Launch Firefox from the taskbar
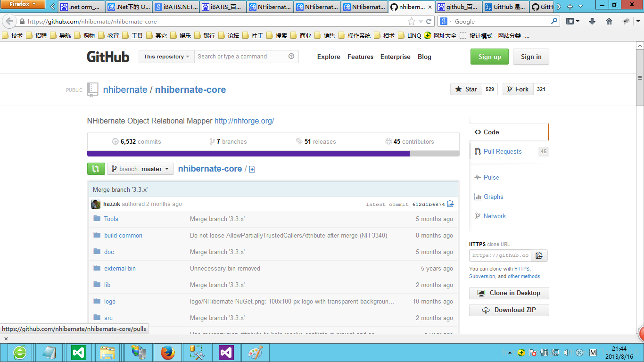This screenshot has width=644, height=362. pyautogui.click(x=167, y=352)
